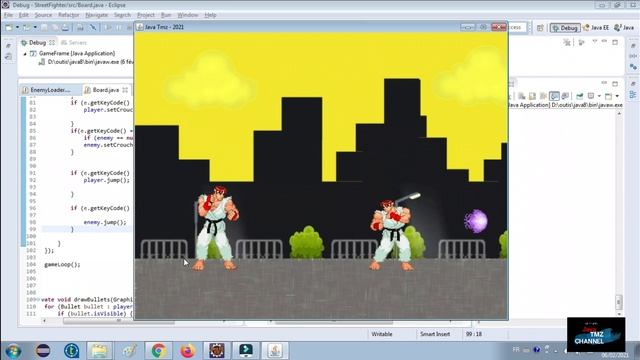This screenshot has height=360, width=640.
Task: Click the Open Console icon
Action: pos(609,96)
